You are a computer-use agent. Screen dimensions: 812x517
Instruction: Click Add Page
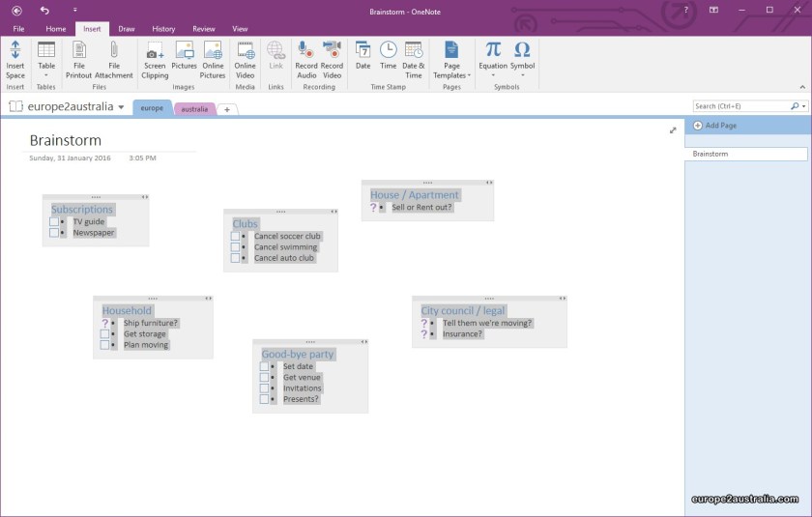[x=715, y=126]
